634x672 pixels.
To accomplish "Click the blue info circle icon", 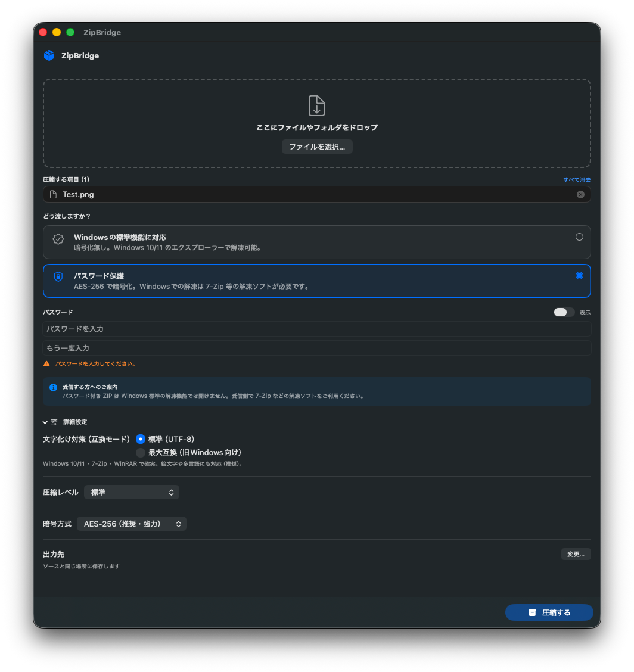I will pyautogui.click(x=53, y=387).
